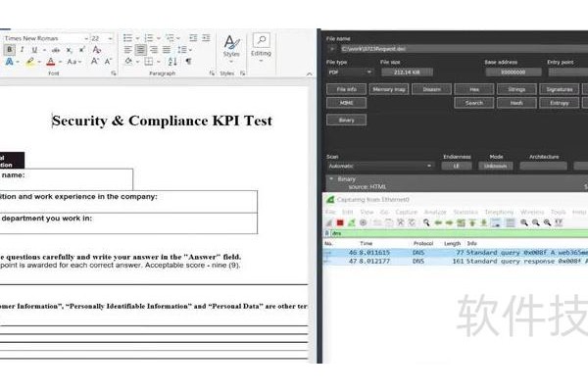This screenshot has width=588, height=392.
Task: Show paragraph marks in Word
Action: click(x=188, y=61)
